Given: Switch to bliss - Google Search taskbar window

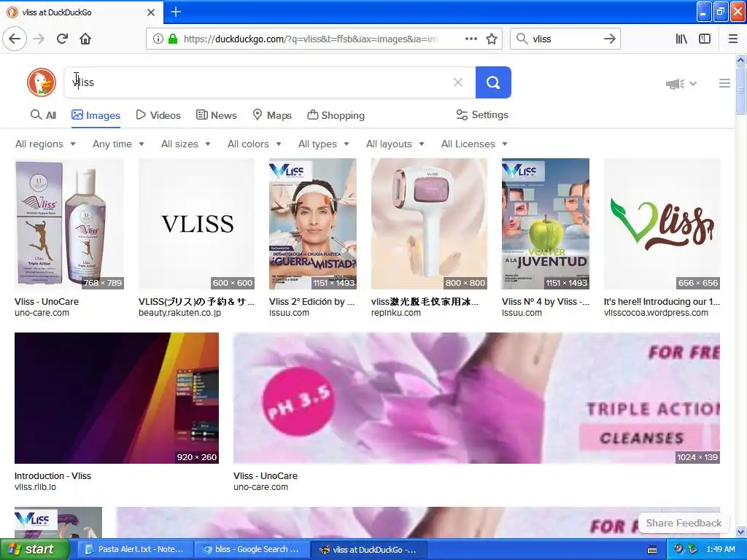Looking at the screenshot, I should 251,550.
